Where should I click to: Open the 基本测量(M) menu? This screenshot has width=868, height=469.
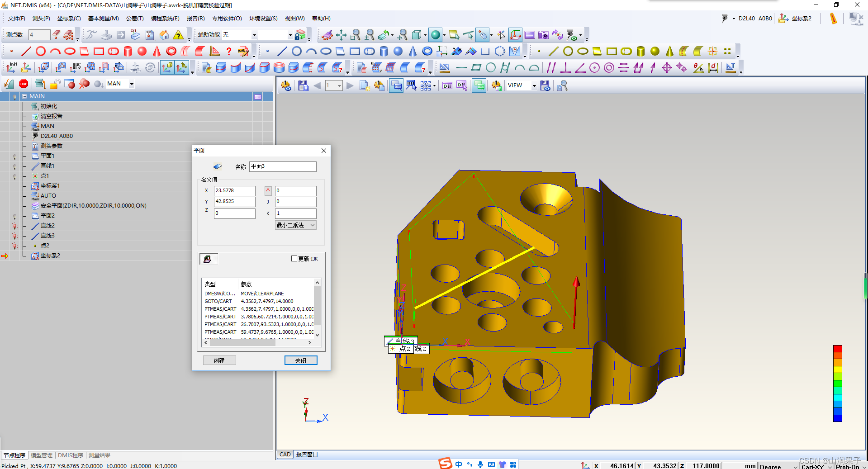pos(103,19)
